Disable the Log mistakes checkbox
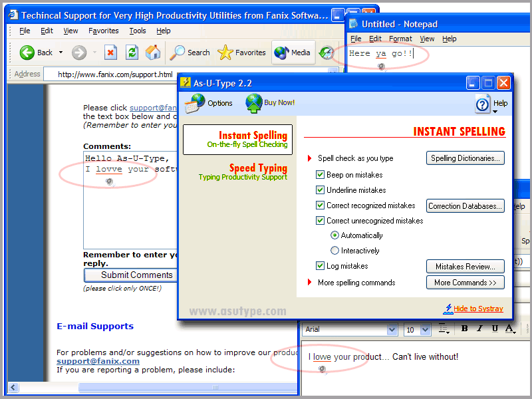This screenshot has height=399, width=532. coord(320,265)
